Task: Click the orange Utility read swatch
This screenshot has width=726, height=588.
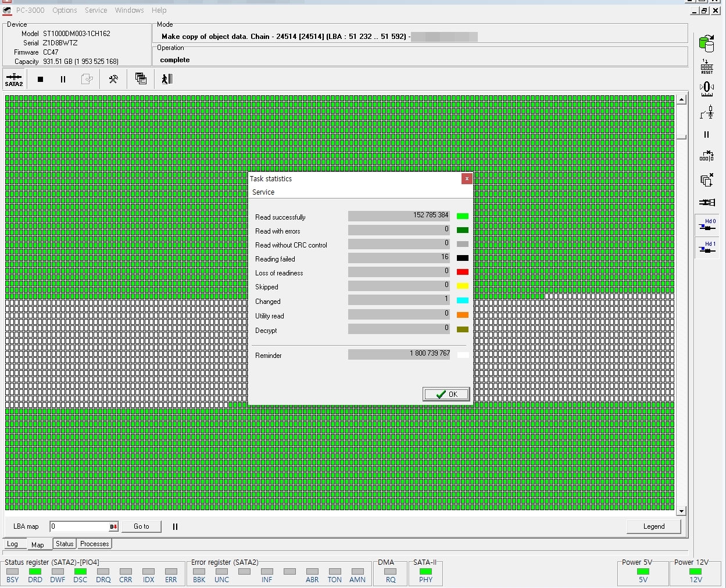Action: (x=463, y=315)
